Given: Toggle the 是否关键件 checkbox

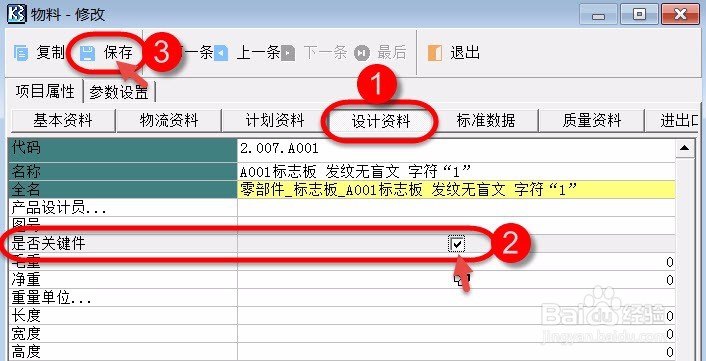Looking at the screenshot, I should pyautogui.click(x=457, y=244).
